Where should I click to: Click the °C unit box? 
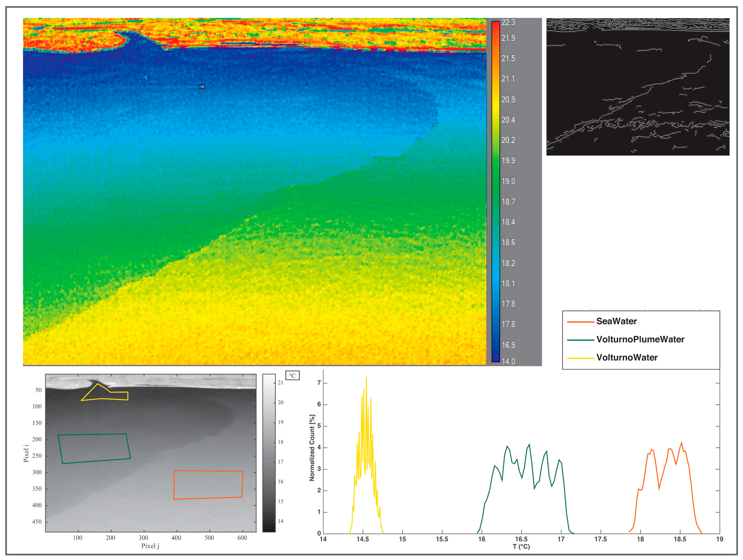292,375
